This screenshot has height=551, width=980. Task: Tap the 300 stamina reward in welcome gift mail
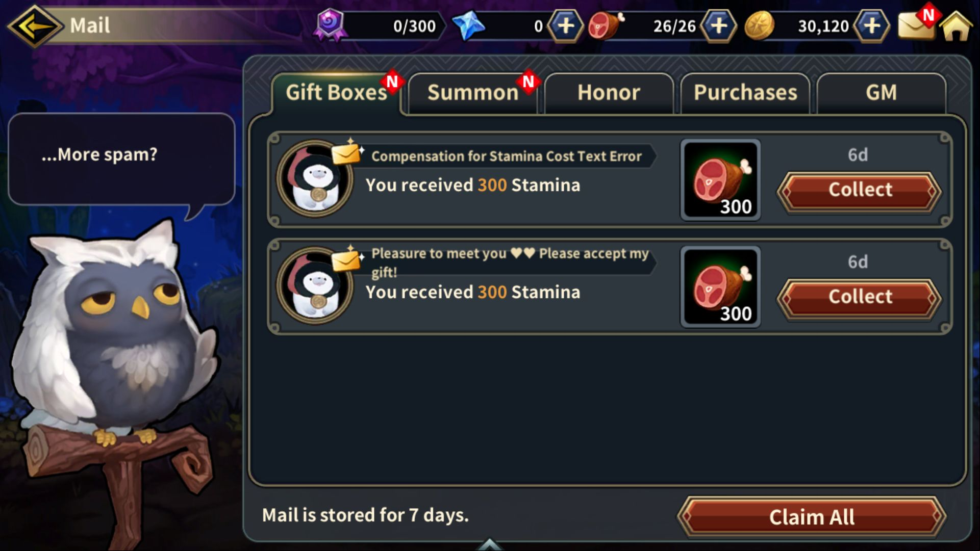[720, 287]
